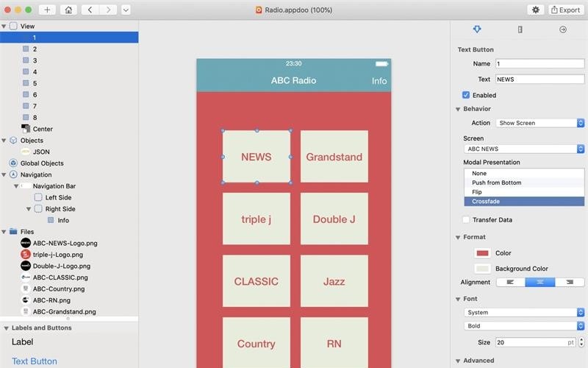Click the Files folder icon
Screen dimensions: 588x368
click(x=13, y=231)
